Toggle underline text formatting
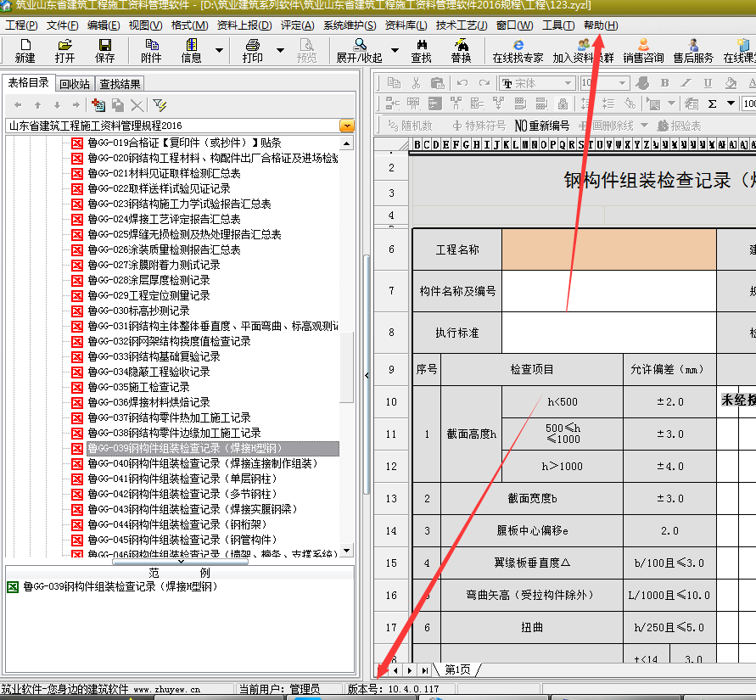 (x=707, y=83)
